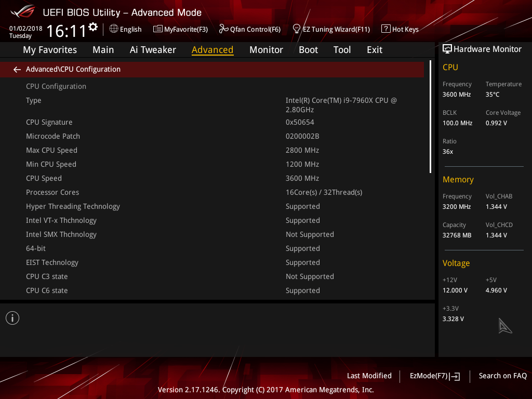Screen dimensions: 532x399
Task: Click the back arrow to leave CPU Configuration
Action: [17, 70]
